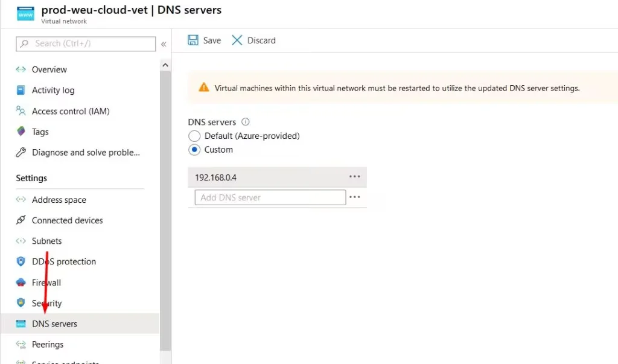View the DNS servers info tooltip icon
Image resolution: width=618 pixels, height=364 pixels.
[245, 121]
